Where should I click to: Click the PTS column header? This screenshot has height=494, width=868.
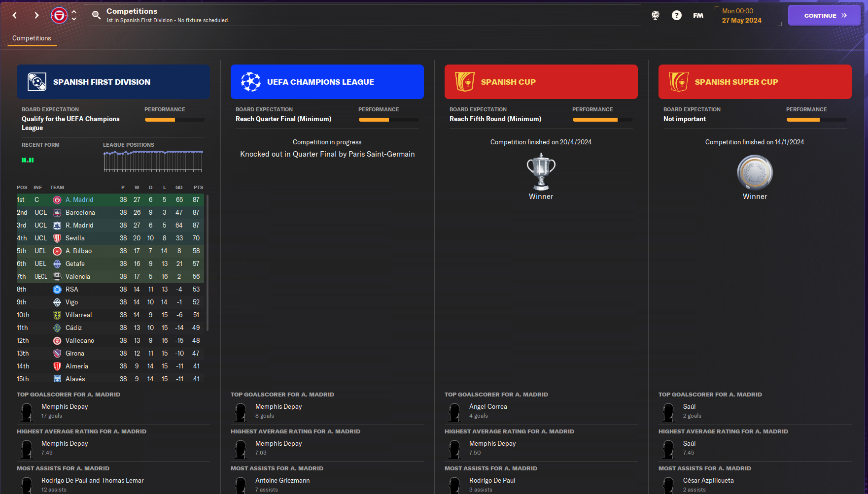[x=198, y=188]
